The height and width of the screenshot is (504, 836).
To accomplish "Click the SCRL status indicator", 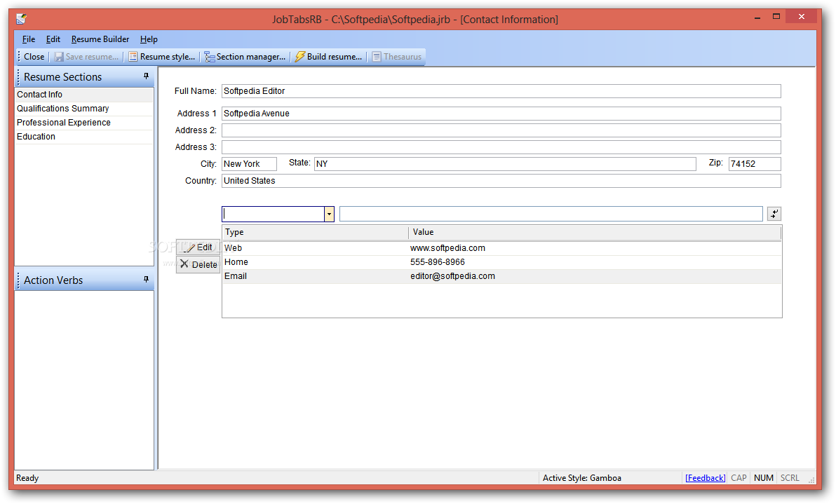I will coord(790,478).
